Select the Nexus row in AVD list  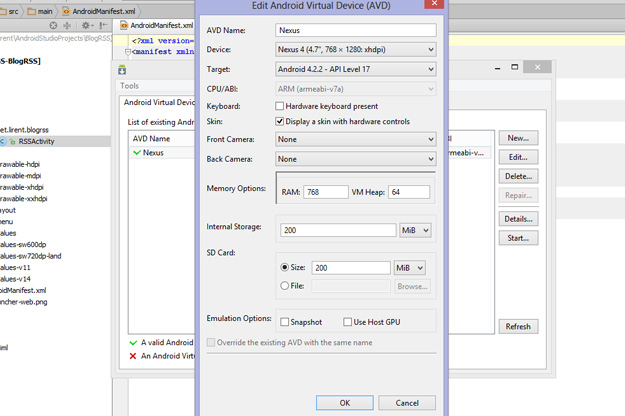click(162, 153)
